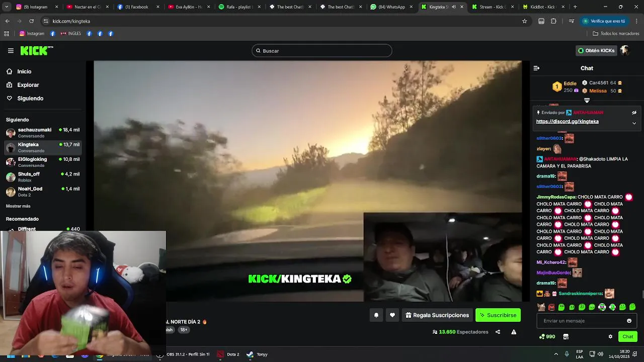
Task: Click the Obtén KICKs button
Action: pos(596,51)
